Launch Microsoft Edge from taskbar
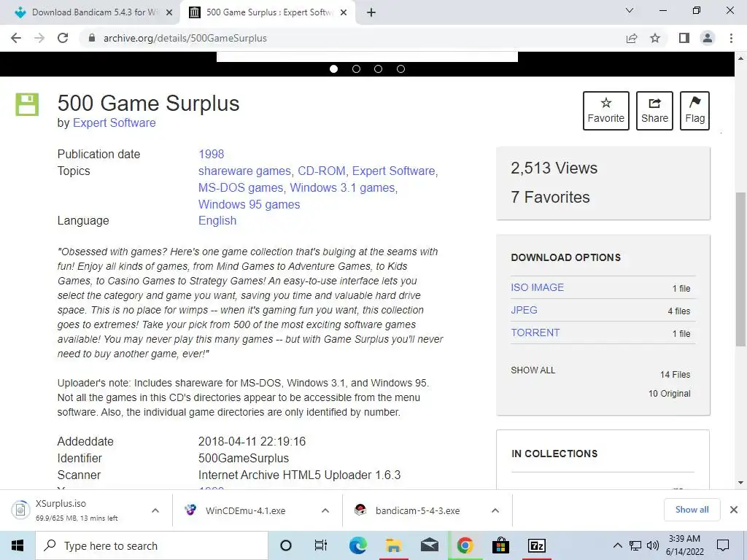 click(x=357, y=545)
